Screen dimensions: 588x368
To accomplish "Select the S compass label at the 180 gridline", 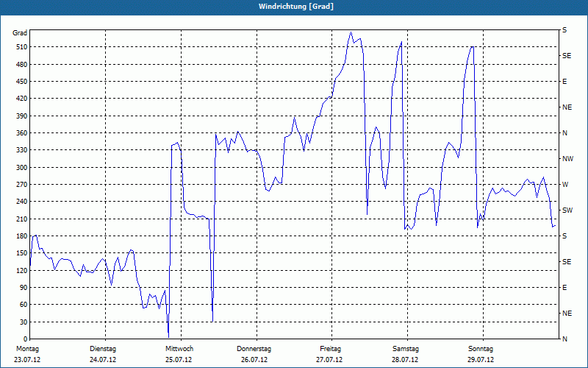I will pyautogui.click(x=564, y=236).
